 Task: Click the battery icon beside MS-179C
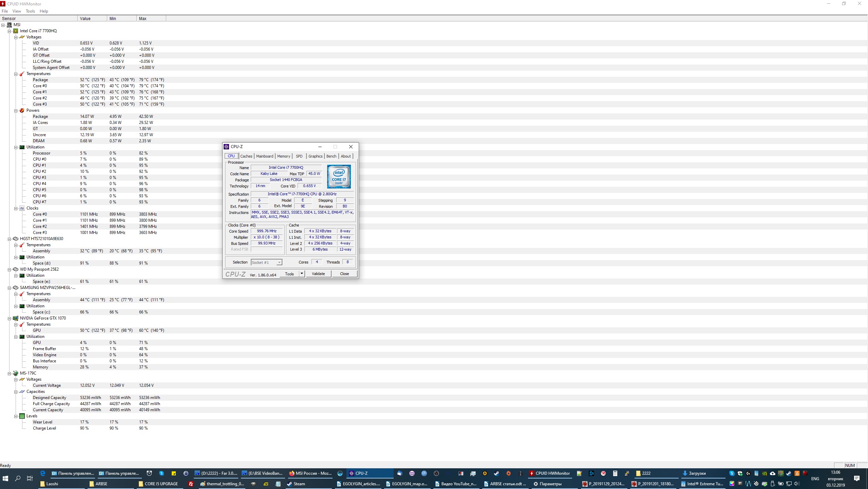[x=16, y=373]
